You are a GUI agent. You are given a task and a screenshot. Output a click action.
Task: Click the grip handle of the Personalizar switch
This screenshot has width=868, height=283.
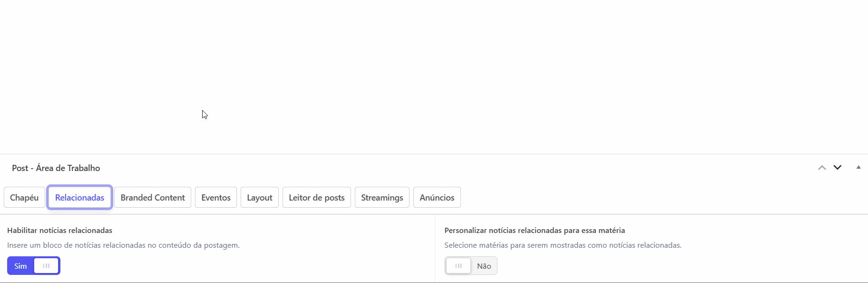pos(458,266)
